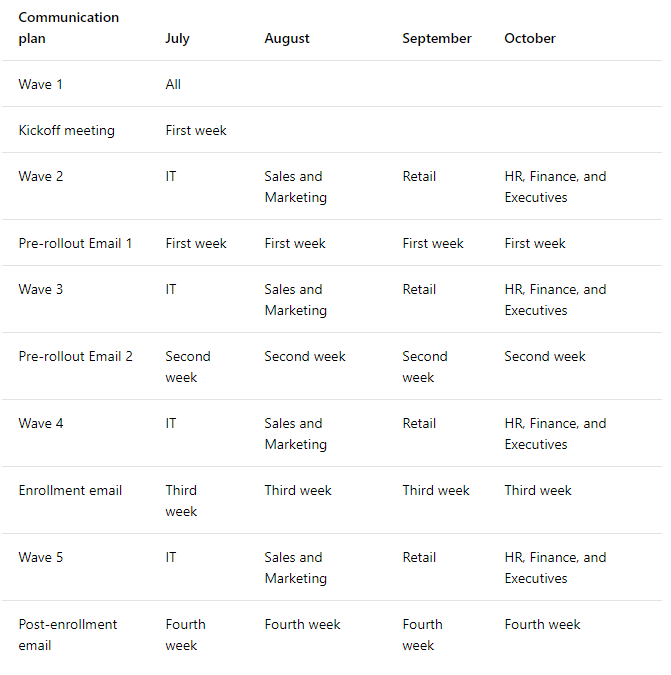Click 'Pre-rollout Email 1' row label
The height and width of the screenshot is (675, 671).
pyautogui.click(x=75, y=243)
